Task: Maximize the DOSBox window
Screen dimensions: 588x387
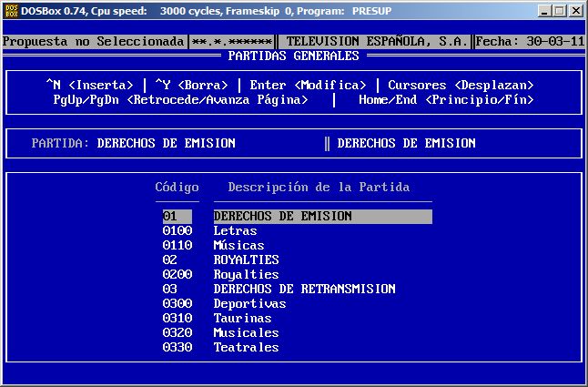Action: click(x=560, y=10)
